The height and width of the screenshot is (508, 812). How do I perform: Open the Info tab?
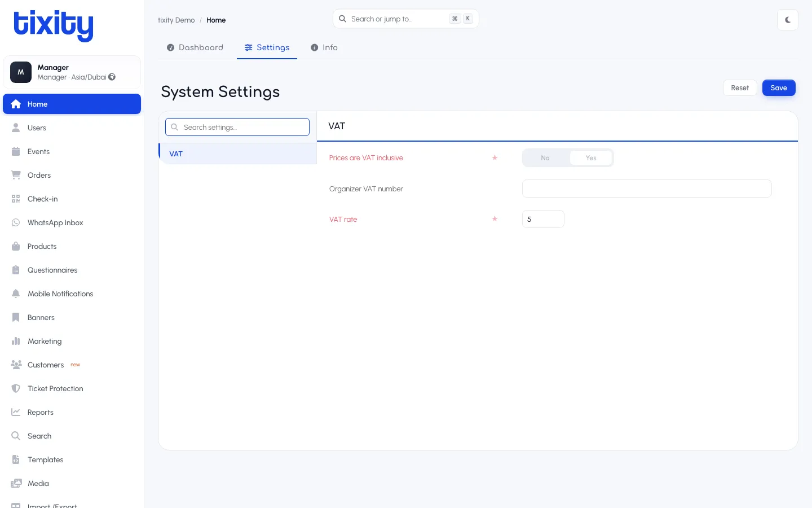coord(324,47)
